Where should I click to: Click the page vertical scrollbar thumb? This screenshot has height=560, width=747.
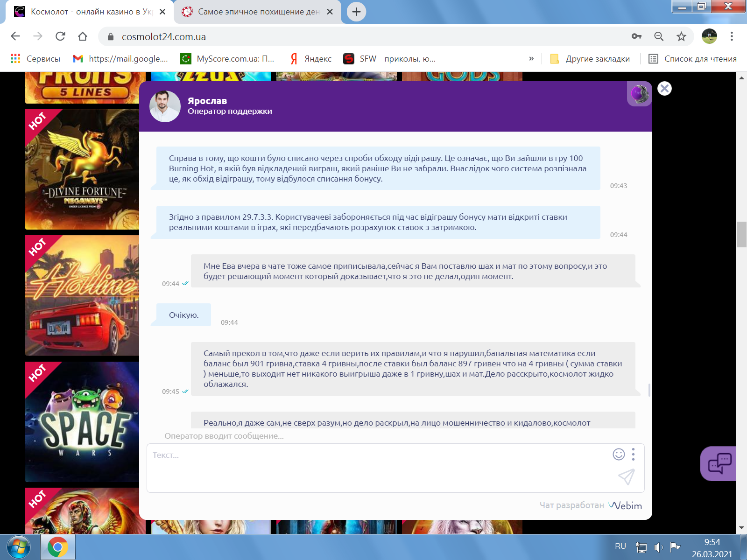click(741, 234)
